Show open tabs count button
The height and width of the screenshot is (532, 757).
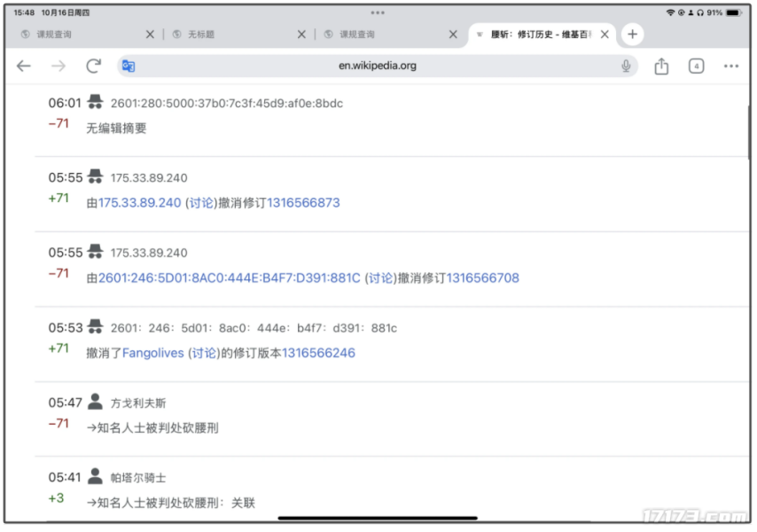pyautogui.click(x=696, y=66)
